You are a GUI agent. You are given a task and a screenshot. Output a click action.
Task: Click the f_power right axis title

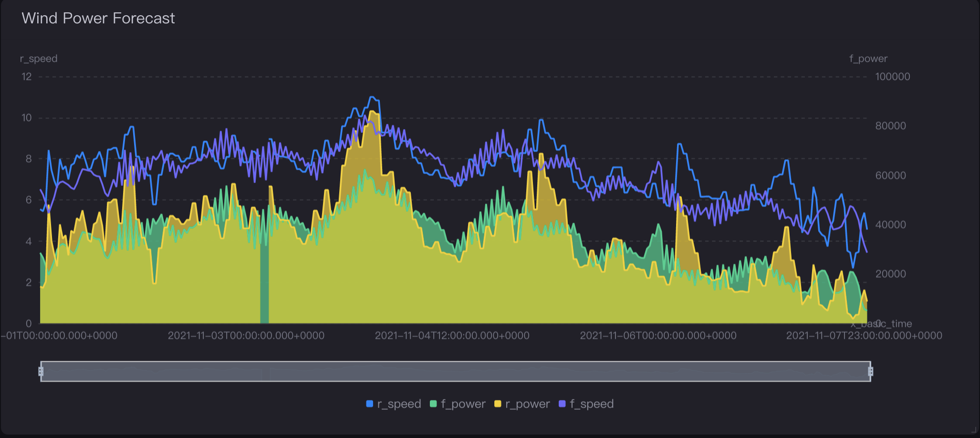pyautogui.click(x=868, y=59)
